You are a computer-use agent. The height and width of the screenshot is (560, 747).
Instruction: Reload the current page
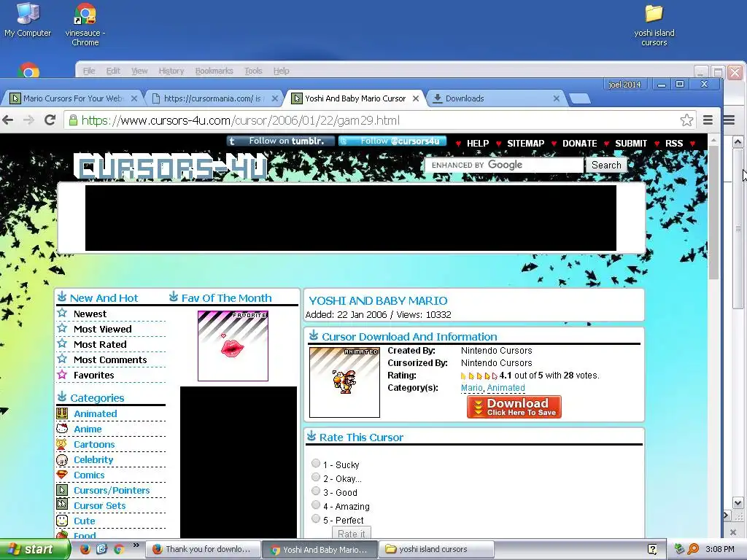[50, 120]
